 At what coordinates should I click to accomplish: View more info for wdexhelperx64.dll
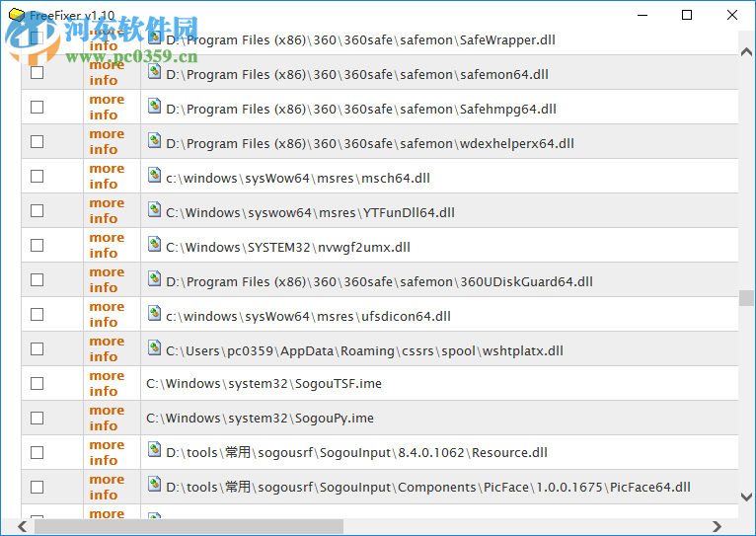pos(107,142)
